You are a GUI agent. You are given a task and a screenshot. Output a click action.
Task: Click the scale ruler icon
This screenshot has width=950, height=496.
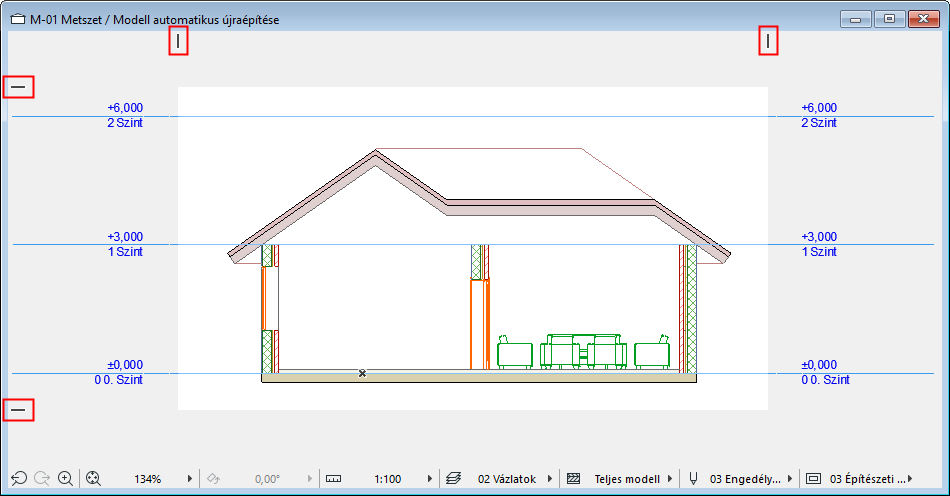coord(333,478)
